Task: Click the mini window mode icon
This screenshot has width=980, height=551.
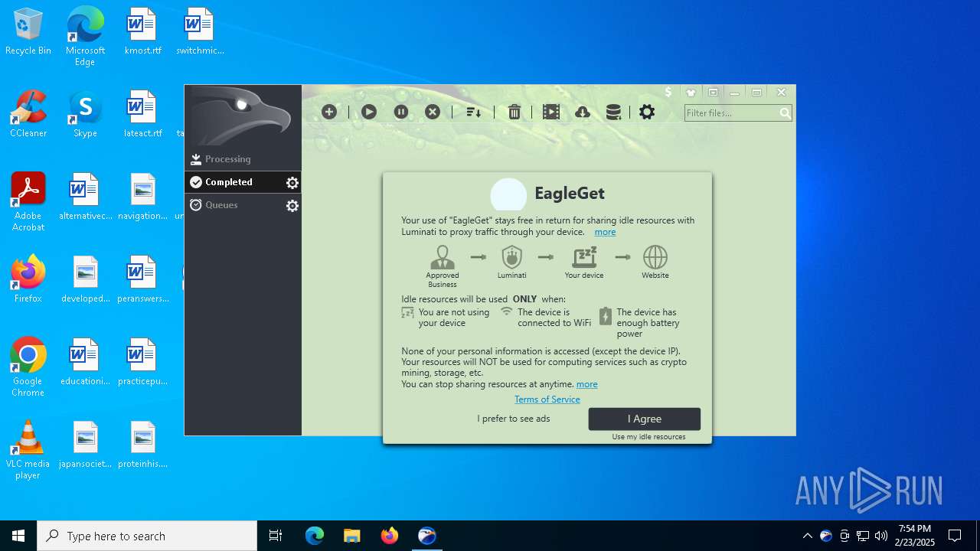Action: tap(713, 93)
